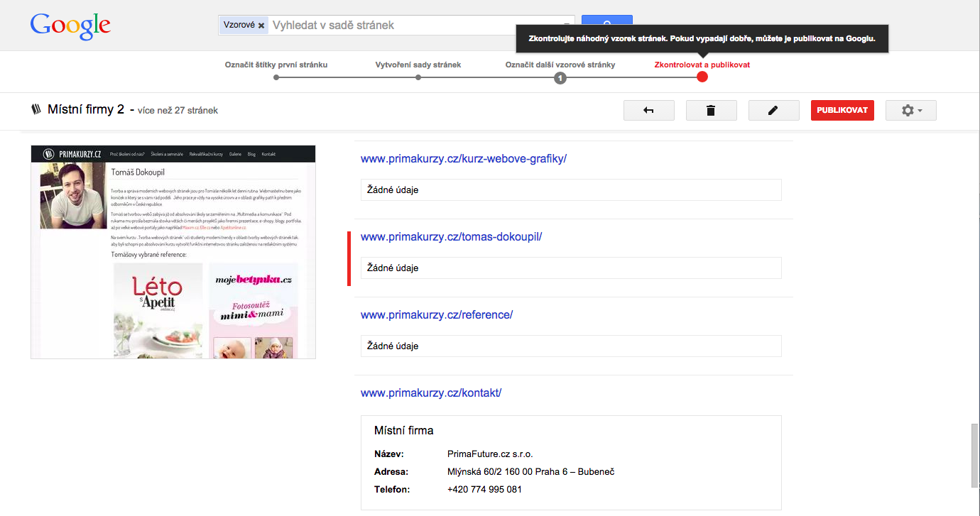980x516 pixels.
Task: Click Žádné údaje box under tomas-dokoupil
Action: 571,268
